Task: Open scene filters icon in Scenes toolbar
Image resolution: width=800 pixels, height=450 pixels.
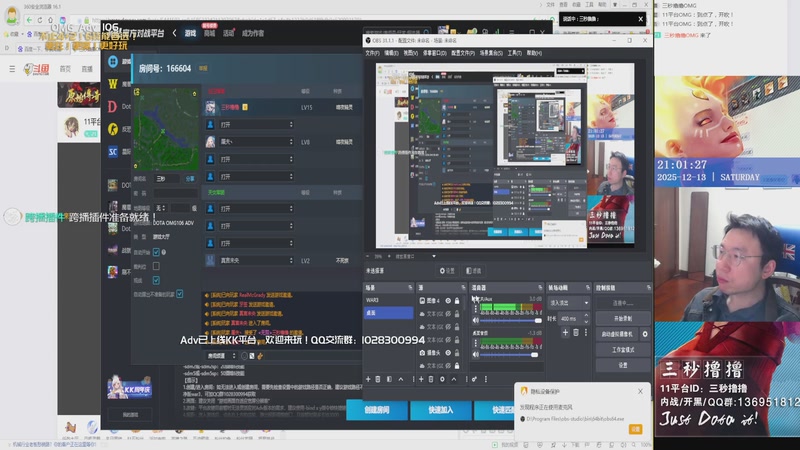Action: 389,379
